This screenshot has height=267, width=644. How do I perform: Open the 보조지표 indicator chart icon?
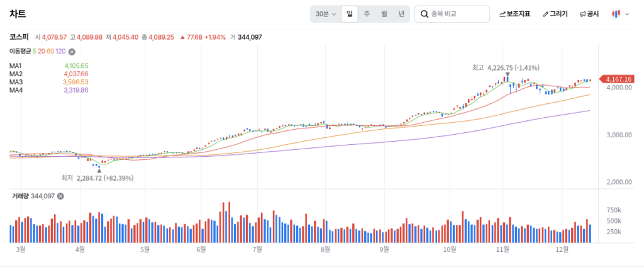point(502,14)
